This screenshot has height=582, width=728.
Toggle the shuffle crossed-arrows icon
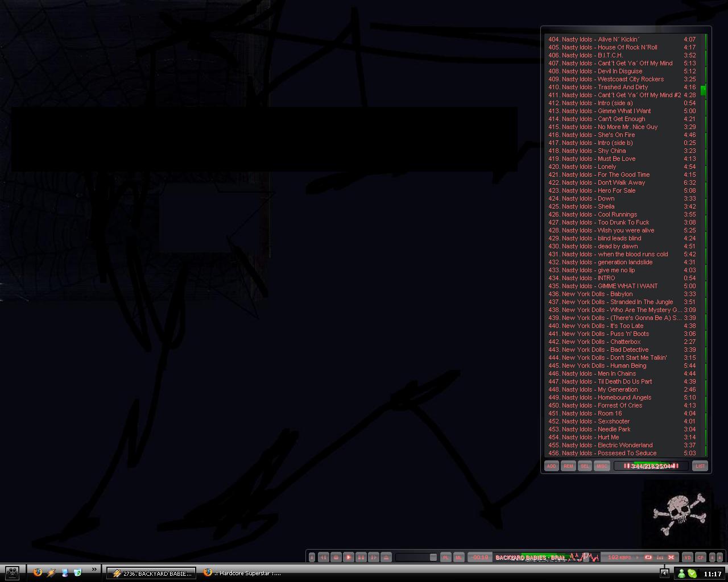(671, 558)
